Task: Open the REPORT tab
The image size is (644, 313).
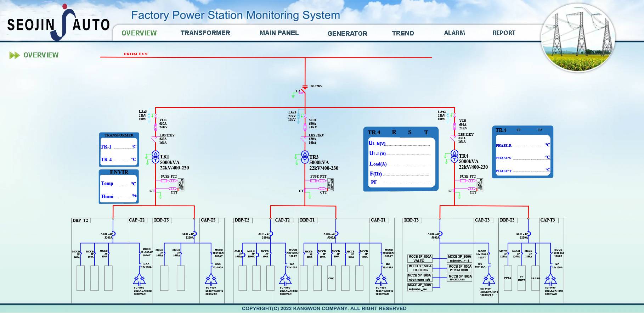Action: [x=504, y=33]
